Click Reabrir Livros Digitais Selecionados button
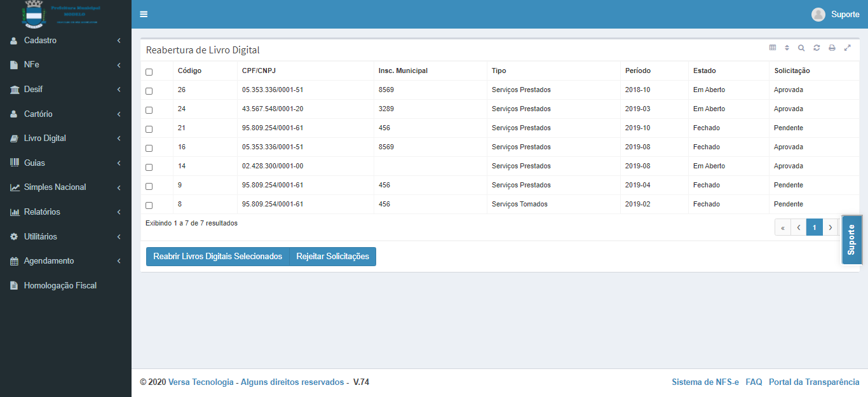The height and width of the screenshot is (397, 868). pyautogui.click(x=217, y=257)
